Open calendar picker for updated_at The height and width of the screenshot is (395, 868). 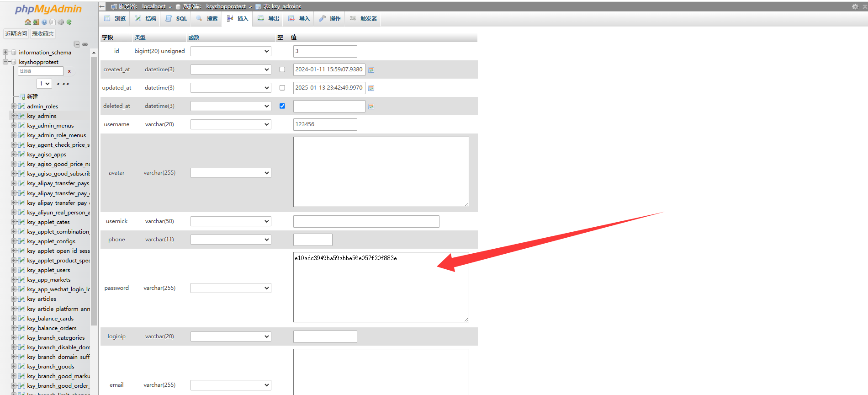click(371, 88)
